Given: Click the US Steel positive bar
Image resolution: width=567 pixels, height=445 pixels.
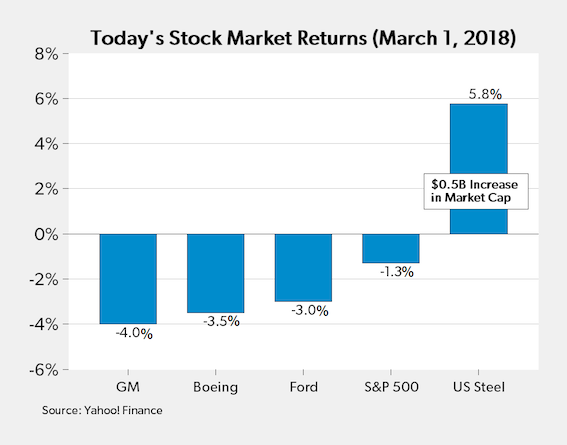Looking at the screenshot, I should click(x=479, y=169).
